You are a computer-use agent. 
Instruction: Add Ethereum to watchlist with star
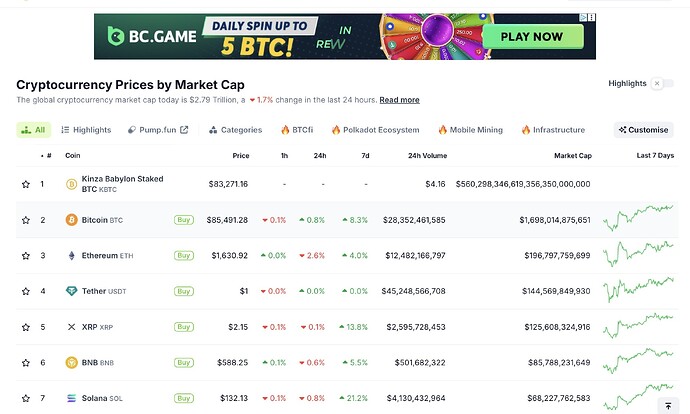pos(26,256)
